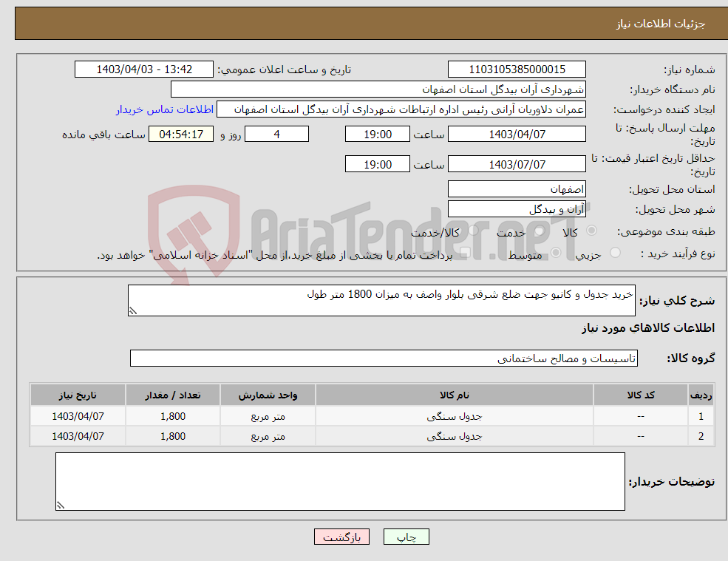The width and height of the screenshot is (728, 561).
Task: Click the request creator field عمران دلاوریان
Action: click(401, 109)
